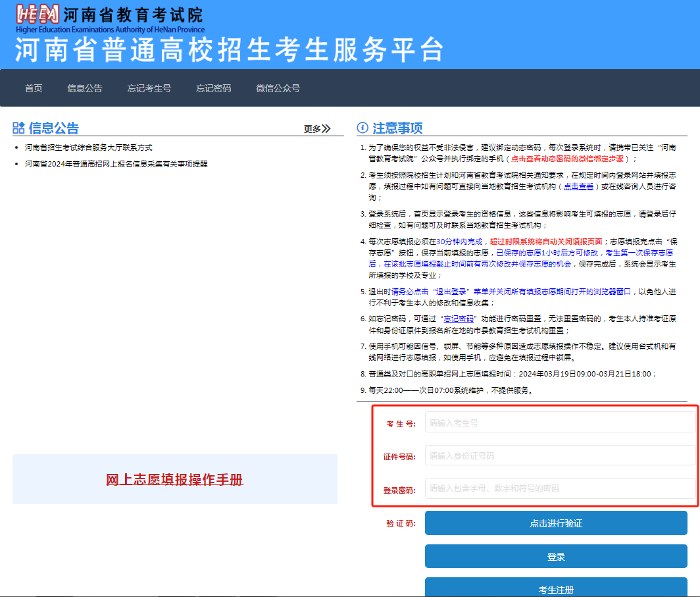700x597 pixels.
Task: Switch to the 信息公告 menu item
Action: 85,88
